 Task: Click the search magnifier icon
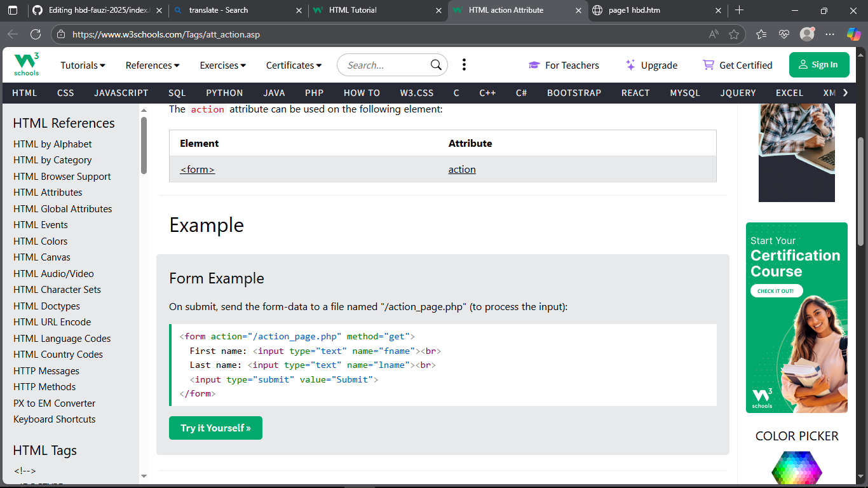[x=436, y=65]
